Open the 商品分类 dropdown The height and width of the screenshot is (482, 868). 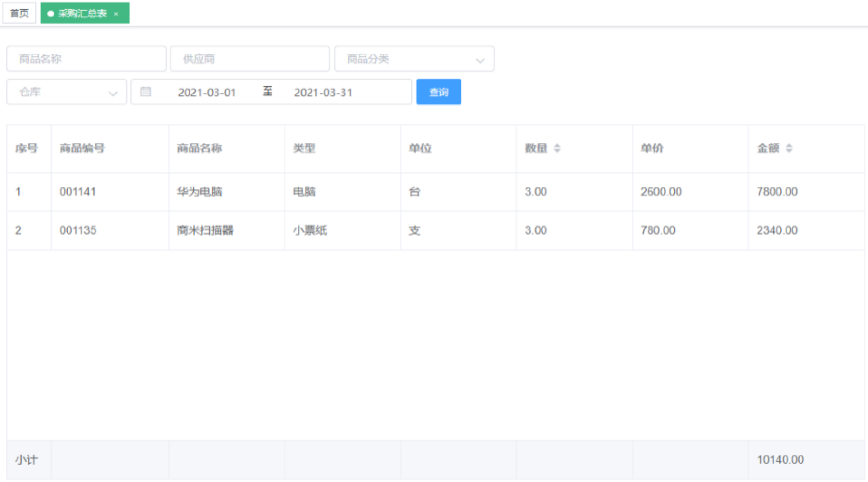(x=414, y=59)
